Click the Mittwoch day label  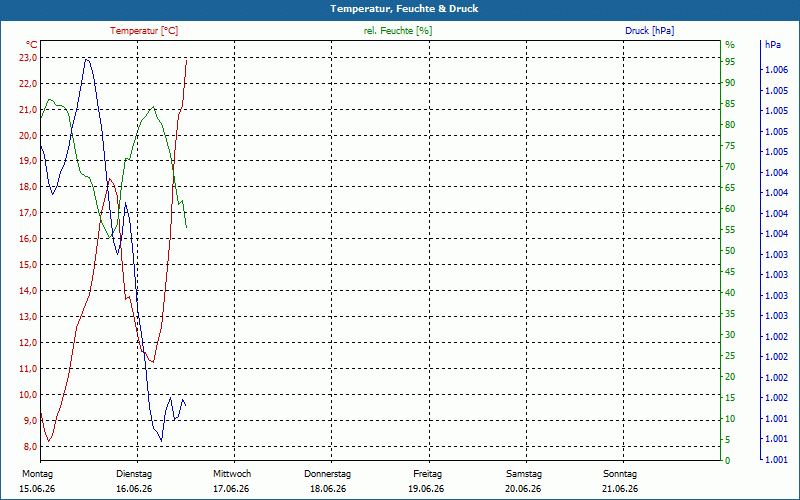[x=232, y=474]
